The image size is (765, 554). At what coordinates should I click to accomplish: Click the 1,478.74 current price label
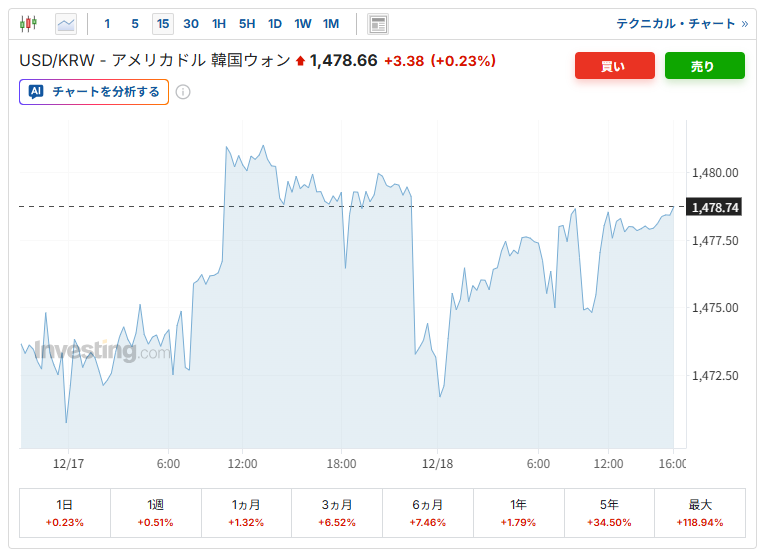tap(714, 207)
